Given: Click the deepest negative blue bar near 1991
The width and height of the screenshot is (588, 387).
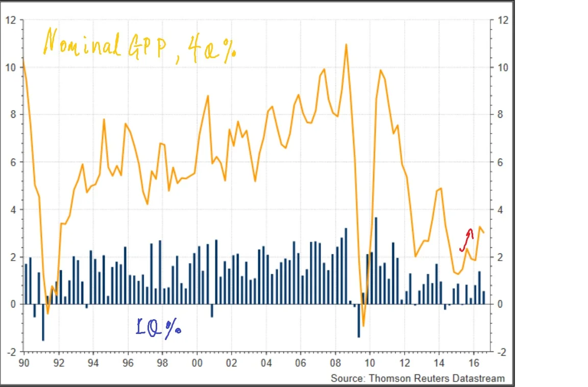Looking at the screenshot, I should [43, 322].
